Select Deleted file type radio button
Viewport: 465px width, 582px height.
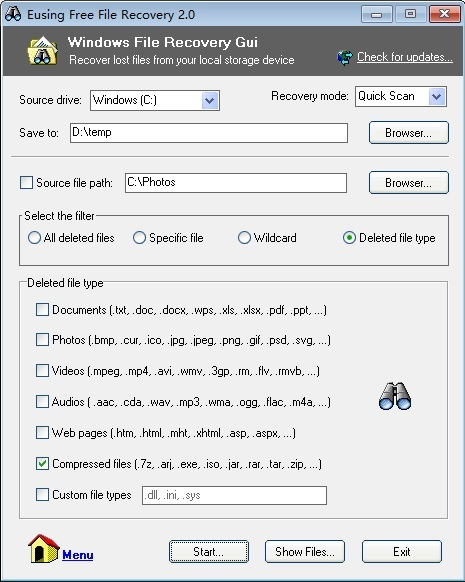pos(349,238)
